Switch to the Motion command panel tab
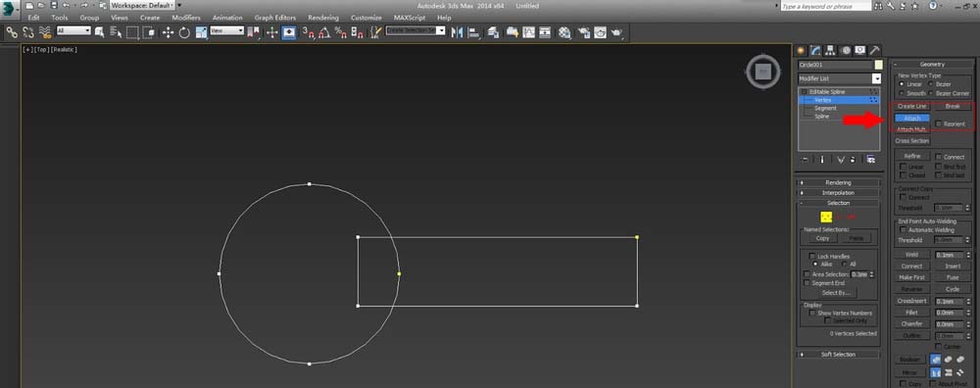The height and width of the screenshot is (388, 980). (846, 51)
